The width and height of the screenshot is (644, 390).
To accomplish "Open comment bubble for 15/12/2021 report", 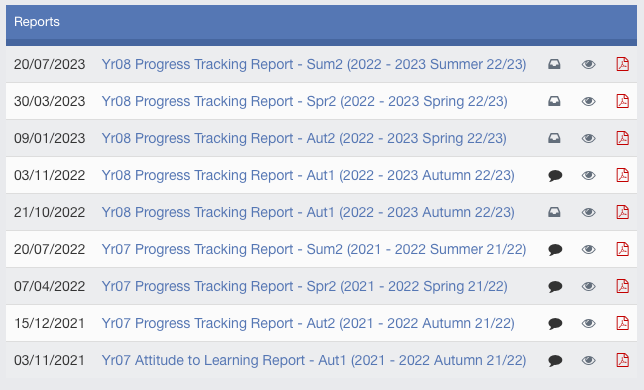I will tap(555, 323).
